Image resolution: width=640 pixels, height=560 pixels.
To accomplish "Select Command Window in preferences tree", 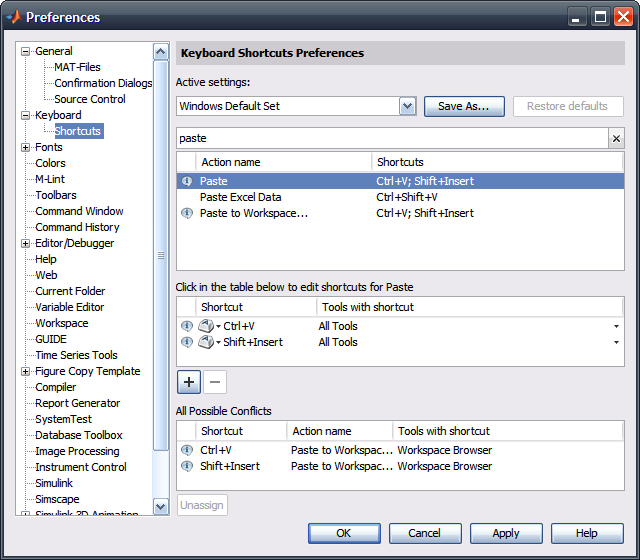I will coord(79,211).
